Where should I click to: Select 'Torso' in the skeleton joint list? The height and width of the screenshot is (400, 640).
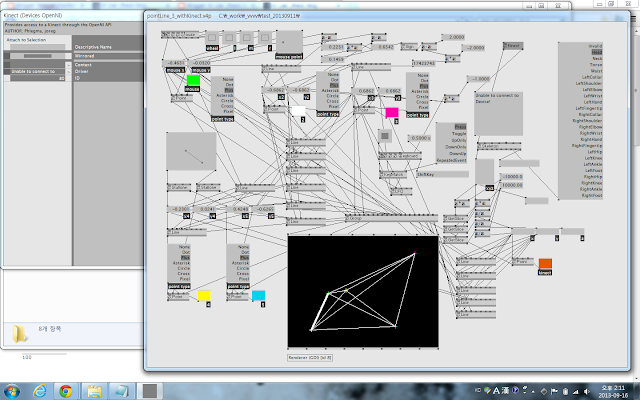[x=596, y=64]
